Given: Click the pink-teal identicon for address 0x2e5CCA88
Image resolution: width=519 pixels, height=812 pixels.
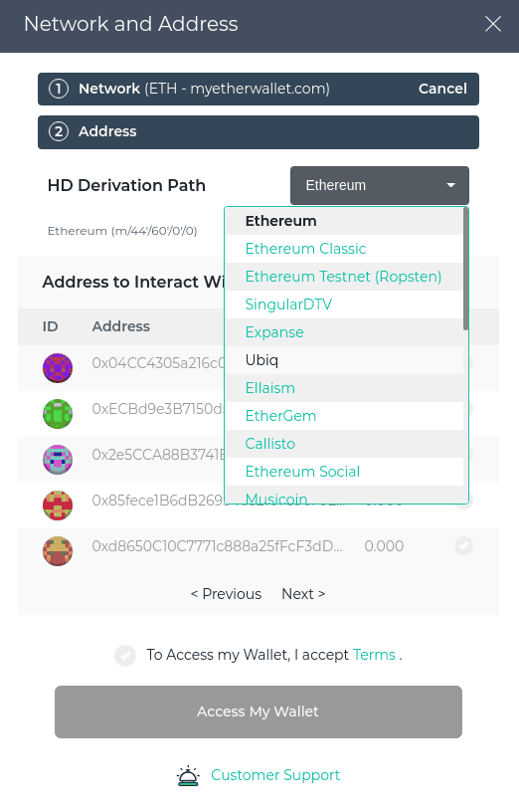Looking at the screenshot, I should 58,460.
